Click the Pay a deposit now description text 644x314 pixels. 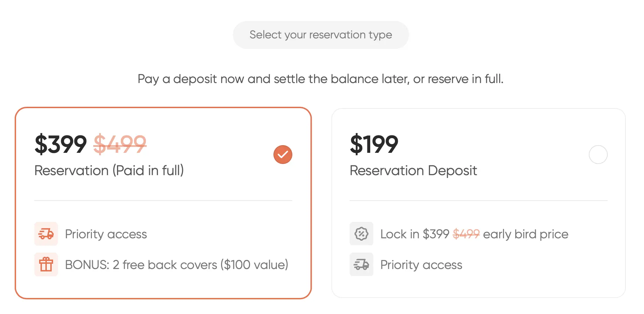[320, 79]
